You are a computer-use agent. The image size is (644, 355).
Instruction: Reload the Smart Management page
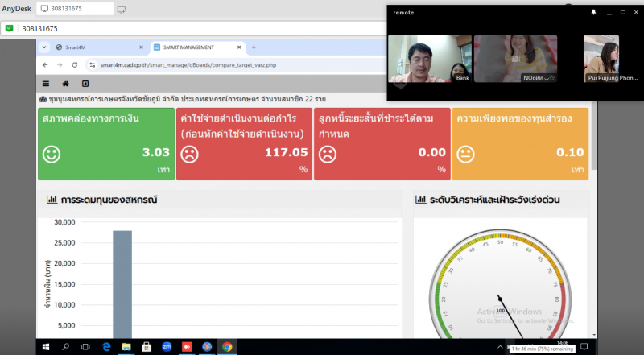pyautogui.click(x=74, y=65)
